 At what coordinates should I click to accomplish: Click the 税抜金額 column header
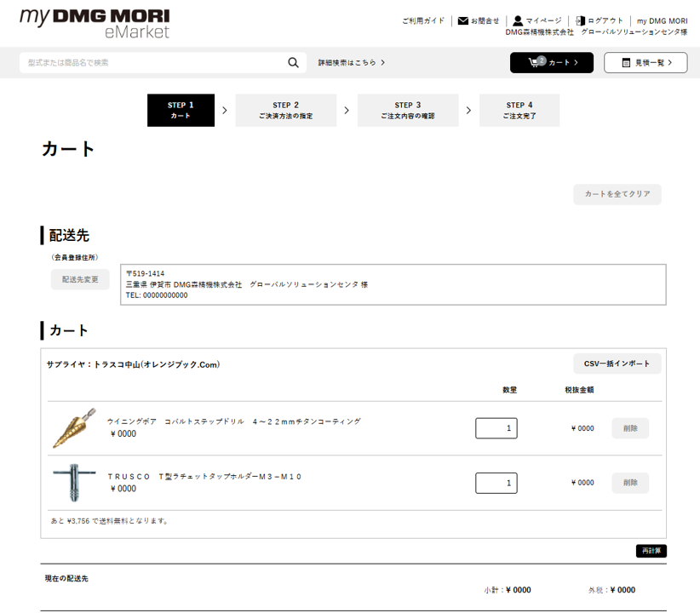click(579, 390)
